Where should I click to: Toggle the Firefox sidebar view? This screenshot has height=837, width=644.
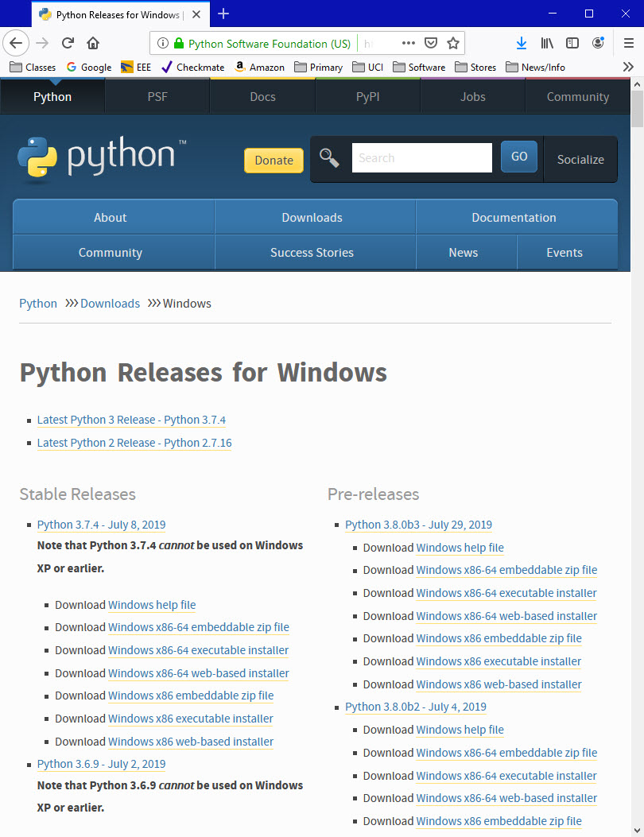(x=572, y=43)
